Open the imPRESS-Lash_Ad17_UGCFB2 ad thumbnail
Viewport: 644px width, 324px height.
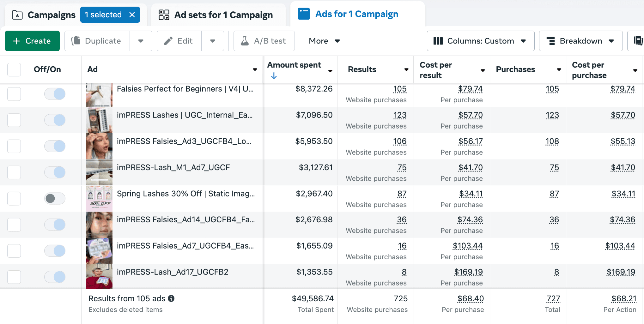99,276
